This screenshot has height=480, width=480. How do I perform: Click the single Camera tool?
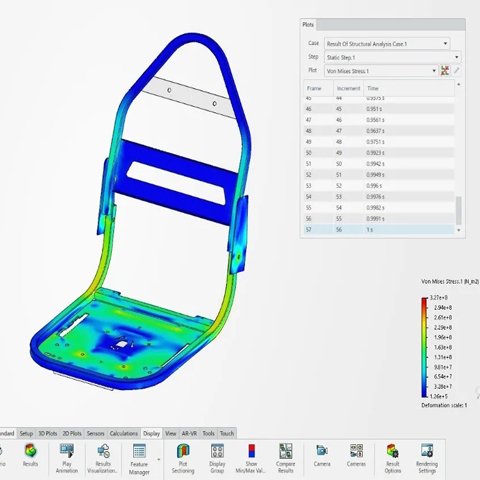(x=322, y=455)
